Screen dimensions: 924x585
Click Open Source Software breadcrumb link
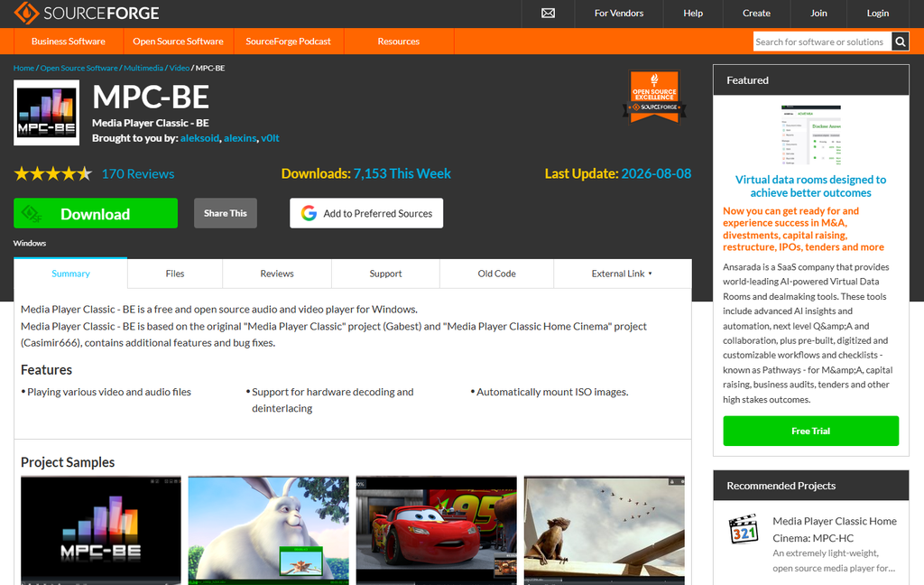pyautogui.click(x=79, y=68)
